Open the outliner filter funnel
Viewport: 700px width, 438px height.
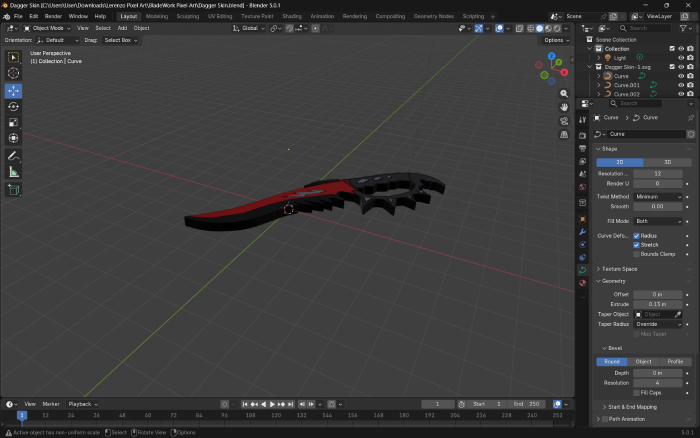click(x=685, y=28)
